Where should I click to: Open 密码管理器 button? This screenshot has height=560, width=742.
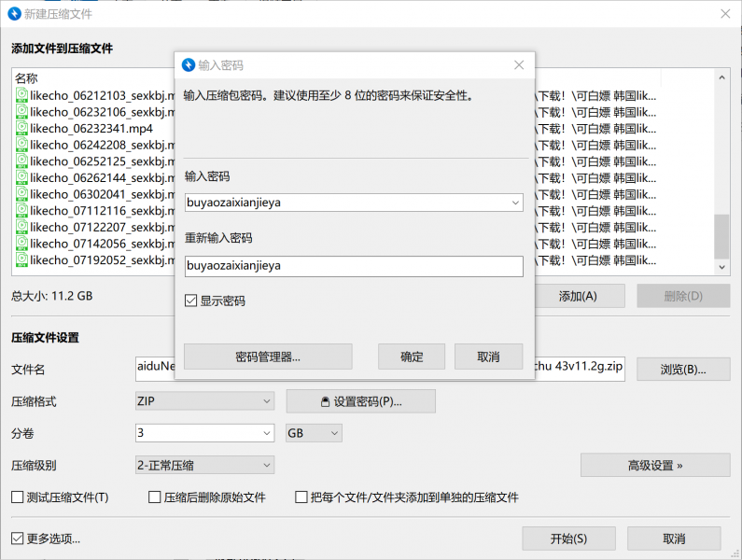(x=268, y=357)
